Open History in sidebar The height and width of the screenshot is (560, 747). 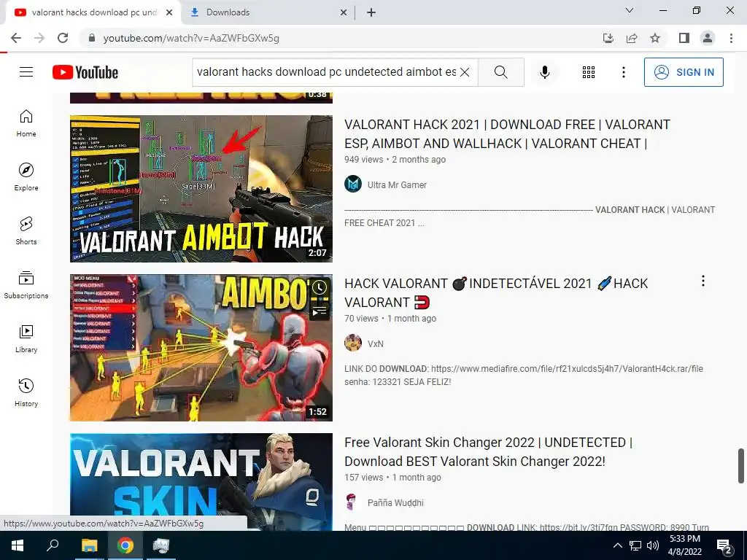(26, 392)
